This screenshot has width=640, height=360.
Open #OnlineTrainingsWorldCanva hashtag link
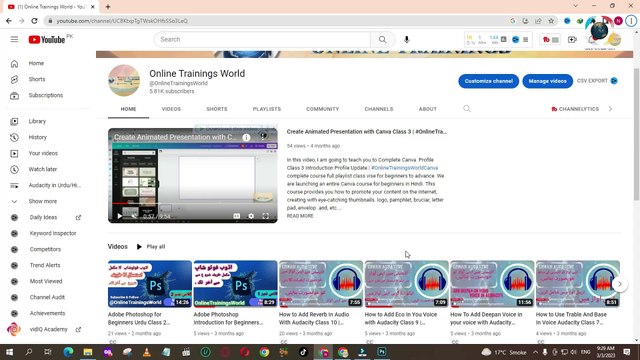pyautogui.click(x=404, y=168)
